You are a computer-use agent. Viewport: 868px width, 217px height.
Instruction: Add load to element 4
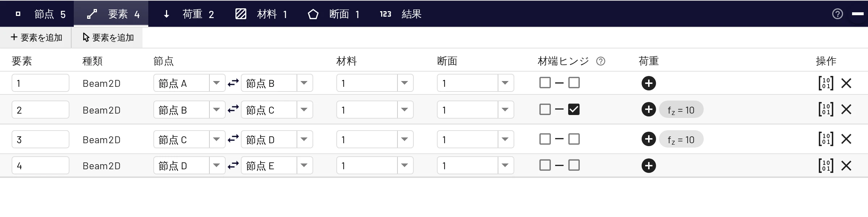pyautogui.click(x=649, y=166)
